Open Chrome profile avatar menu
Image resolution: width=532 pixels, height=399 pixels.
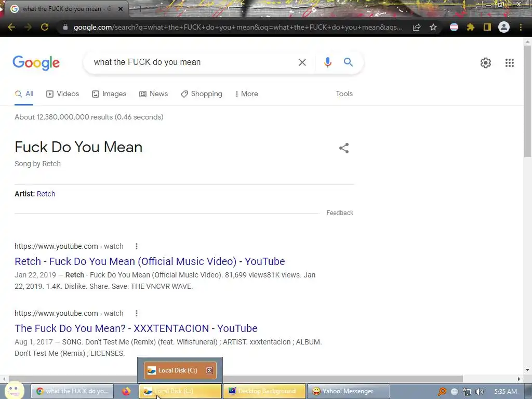click(x=504, y=27)
